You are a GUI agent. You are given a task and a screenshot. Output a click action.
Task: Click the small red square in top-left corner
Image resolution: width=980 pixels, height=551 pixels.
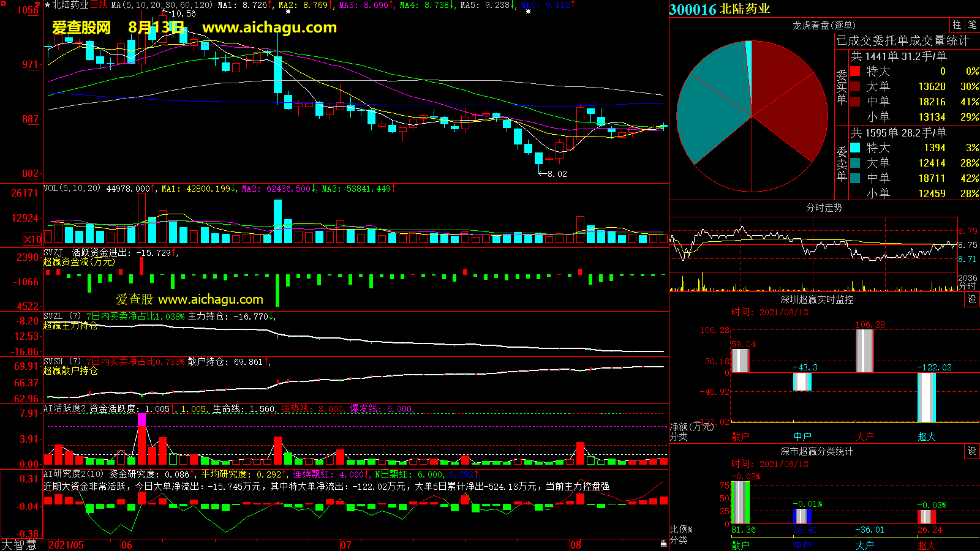coord(3,3)
